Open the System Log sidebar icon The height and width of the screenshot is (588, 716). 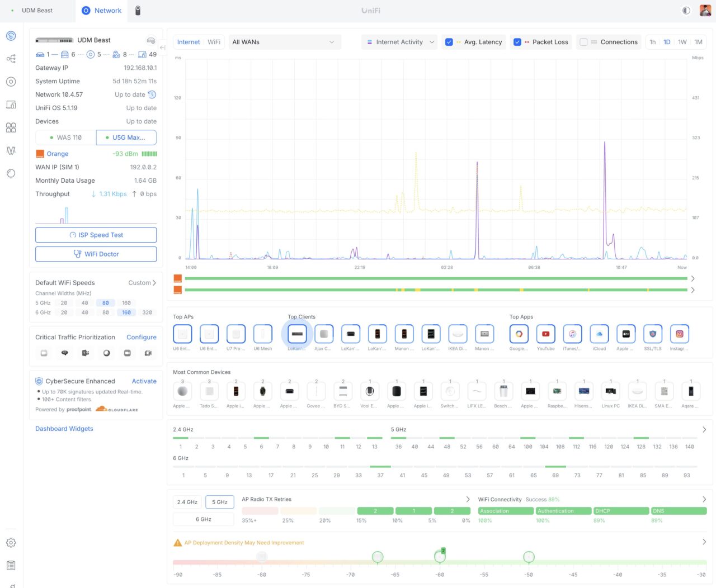click(x=11, y=566)
